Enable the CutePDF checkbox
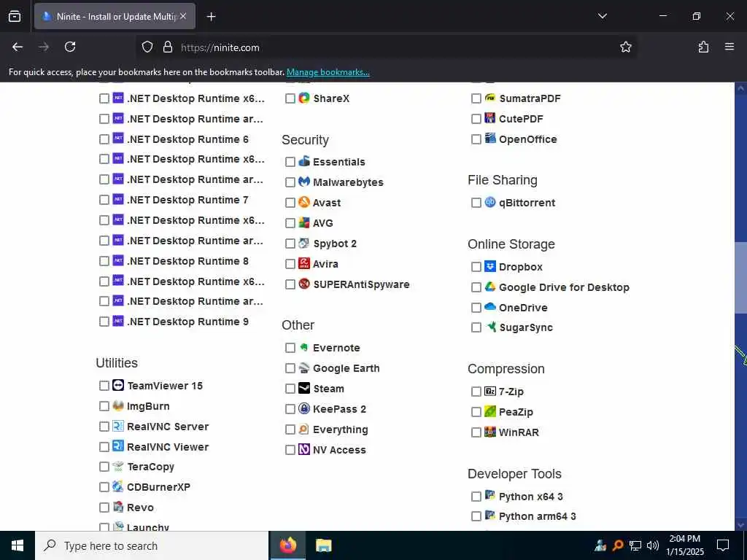 click(x=476, y=119)
